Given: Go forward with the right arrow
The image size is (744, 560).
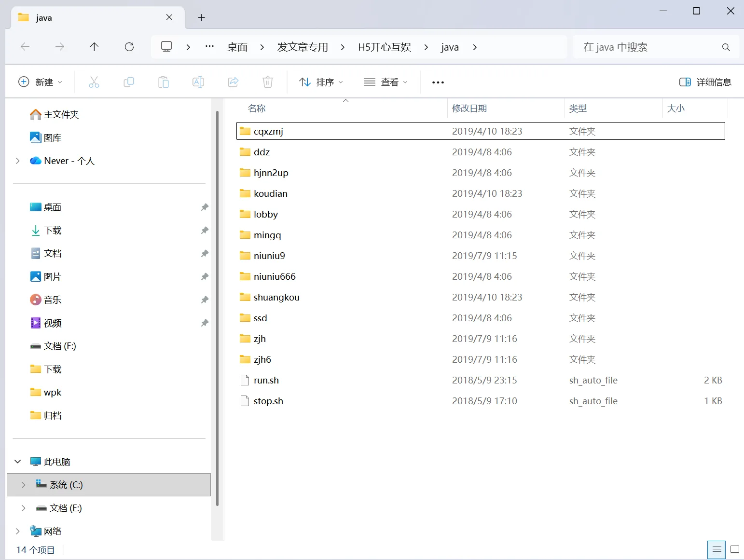Looking at the screenshot, I should point(60,47).
